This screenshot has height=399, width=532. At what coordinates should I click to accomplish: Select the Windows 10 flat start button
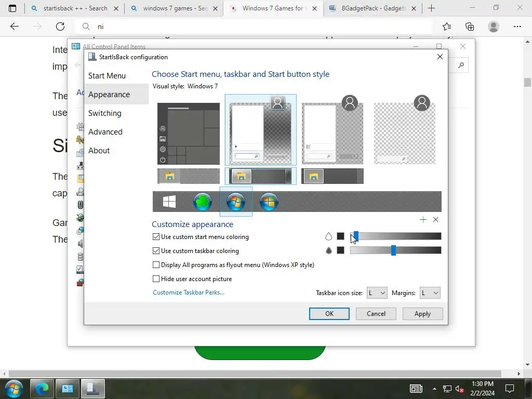point(169,202)
